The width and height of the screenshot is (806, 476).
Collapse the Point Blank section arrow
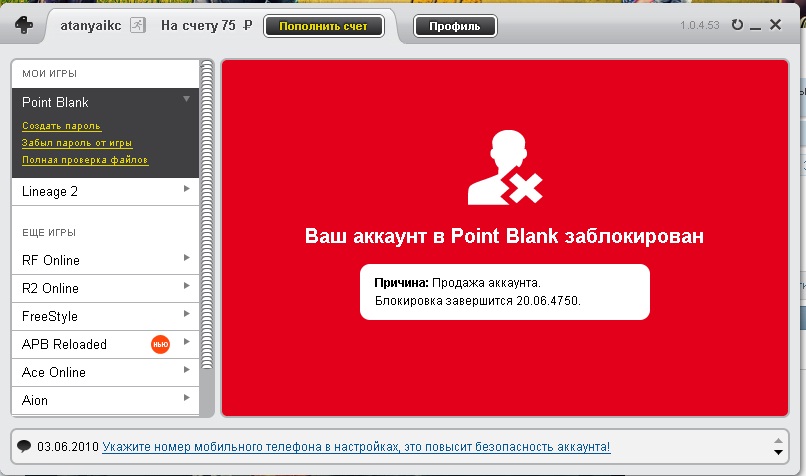[187, 98]
